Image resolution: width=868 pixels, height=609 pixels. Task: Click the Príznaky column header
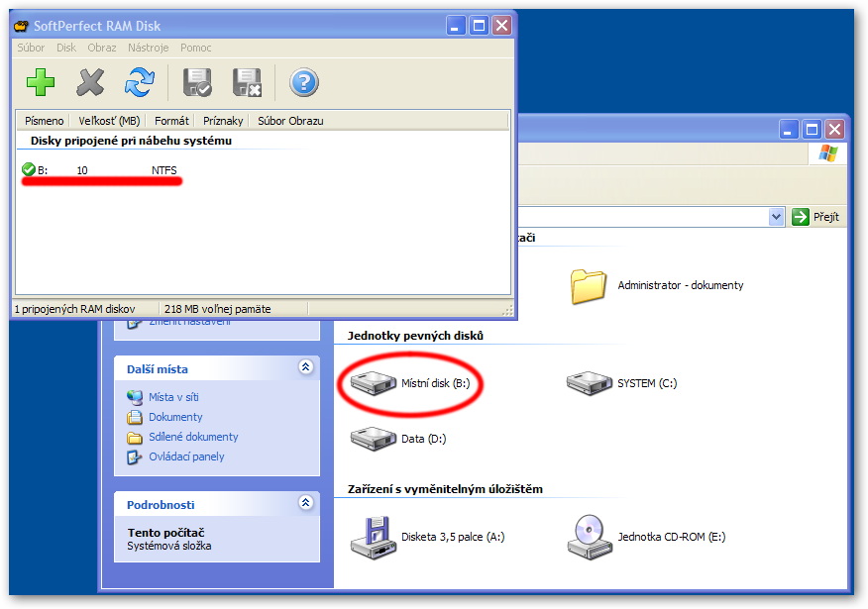point(223,121)
